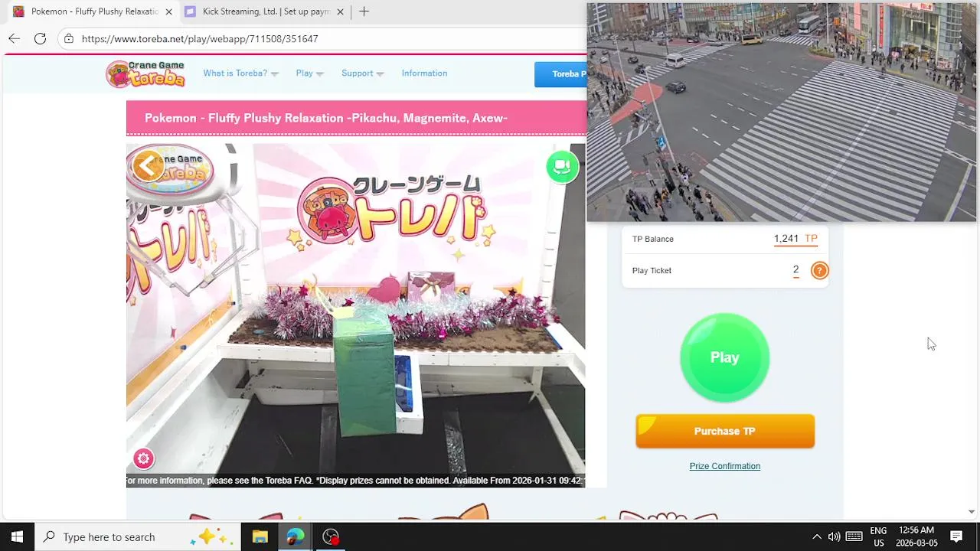
Task: Expand the What is Toreba? menu
Action: point(240,73)
